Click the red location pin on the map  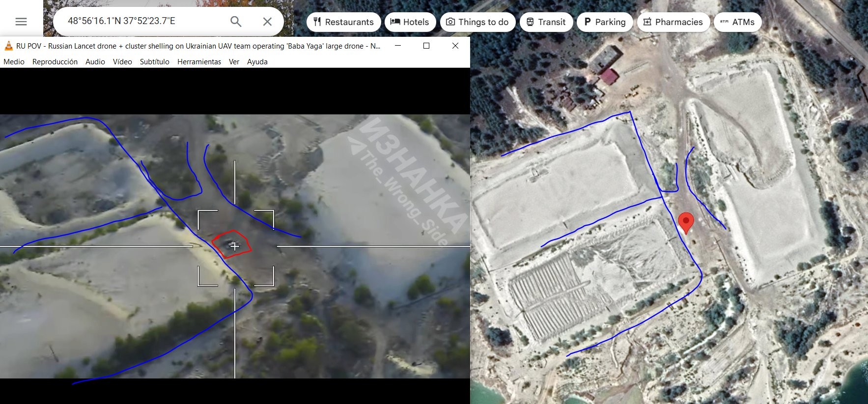pos(686,222)
